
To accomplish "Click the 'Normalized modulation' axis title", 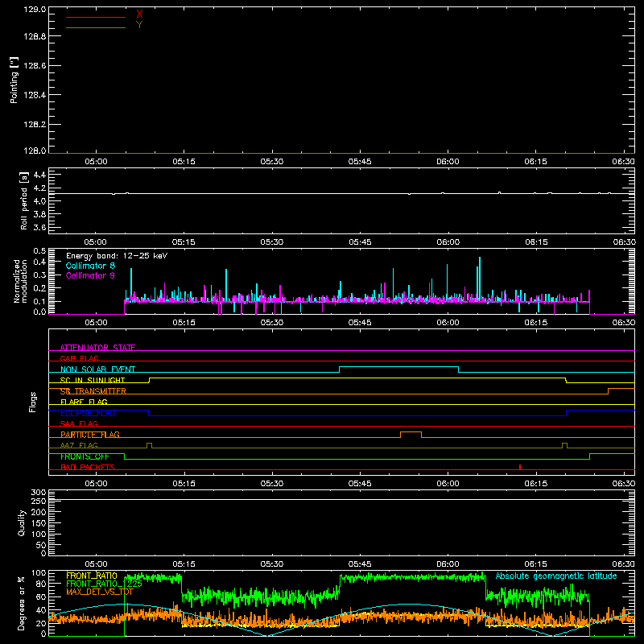I will (20, 281).
